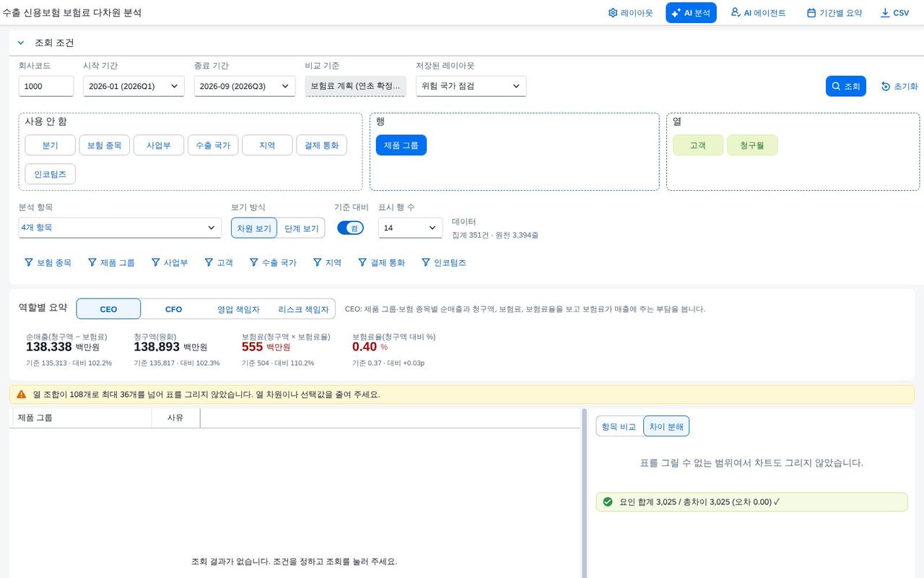
Task: Open the 표시 행 수 dropdown
Action: pyautogui.click(x=411, y=228)
